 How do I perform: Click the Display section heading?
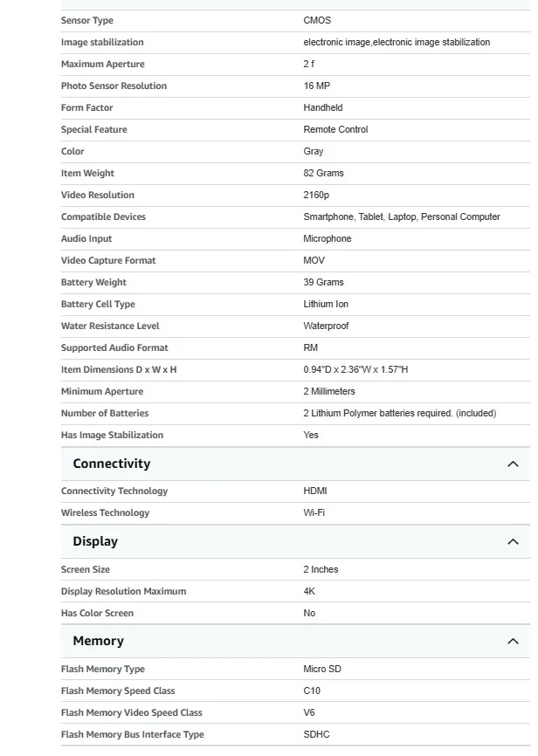pyautogui.click(x=95, y=541)
